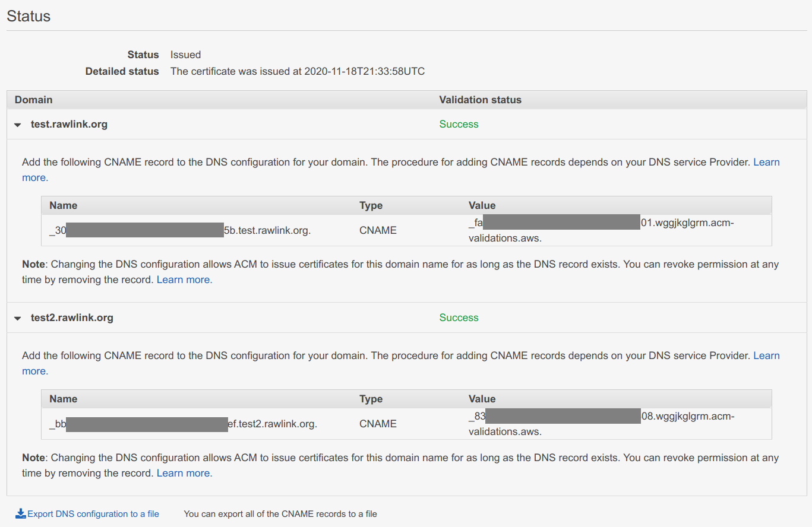The width and height of the screenshot is (812, 527).
Task: Click the certificate issued timestamp text
Action: (298, 71)
